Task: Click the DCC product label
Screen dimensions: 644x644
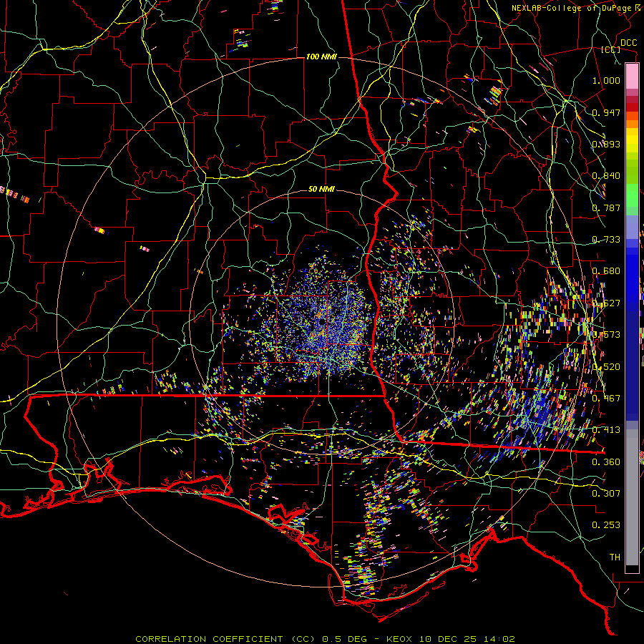Action: 628,43
